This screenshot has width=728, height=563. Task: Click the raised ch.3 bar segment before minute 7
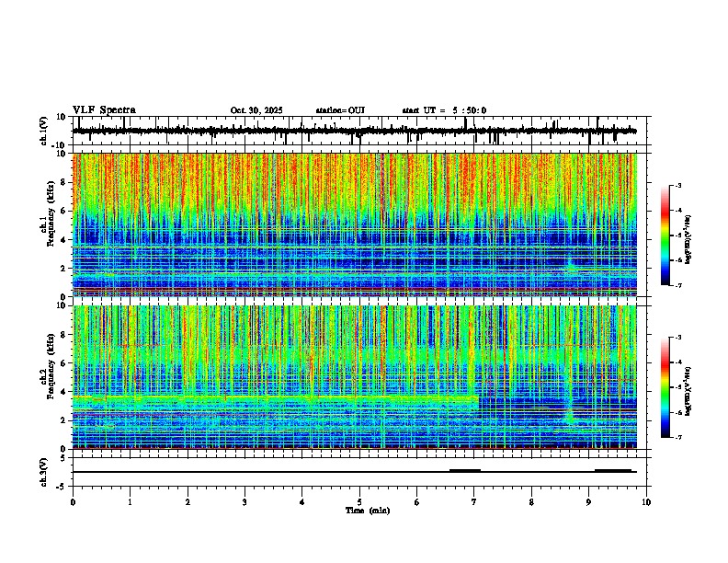click(x=465, y=471)
